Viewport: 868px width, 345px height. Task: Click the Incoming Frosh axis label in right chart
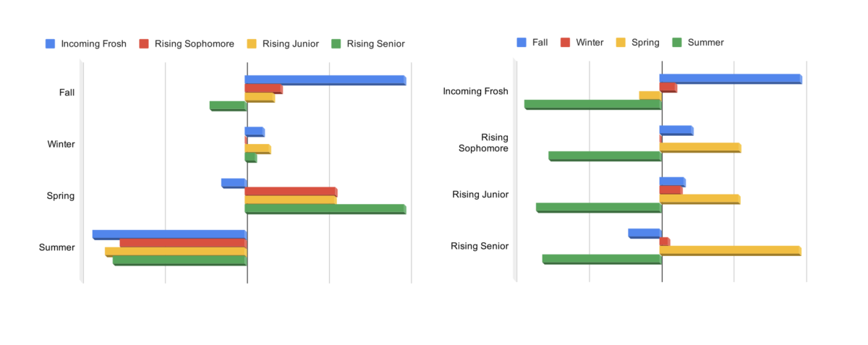pyautogui.click(x=475, y=91)
